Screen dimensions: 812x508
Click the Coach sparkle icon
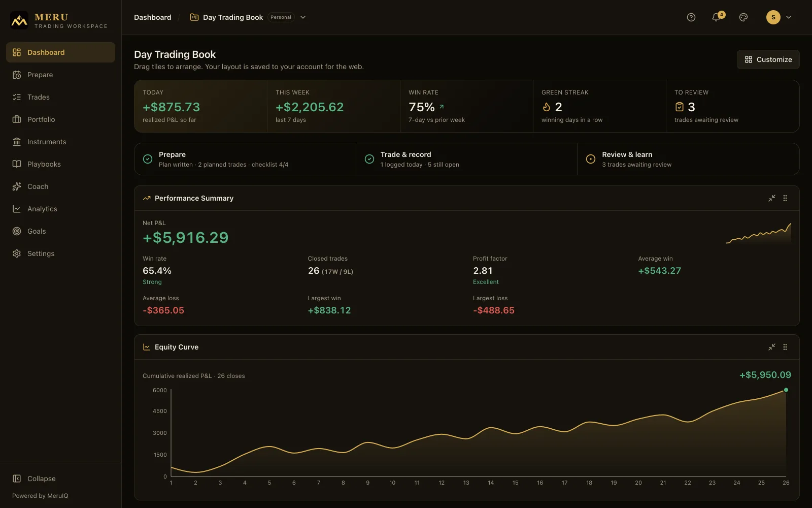click(17, 186)
